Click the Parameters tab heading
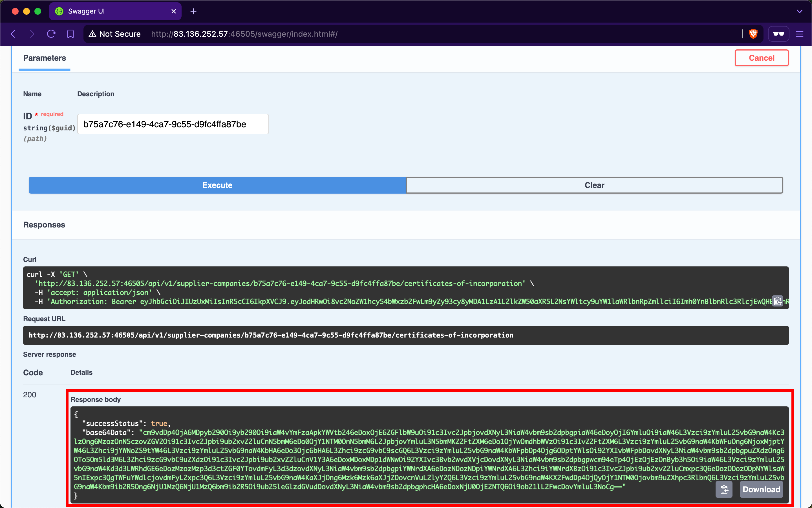 [44, 58]
